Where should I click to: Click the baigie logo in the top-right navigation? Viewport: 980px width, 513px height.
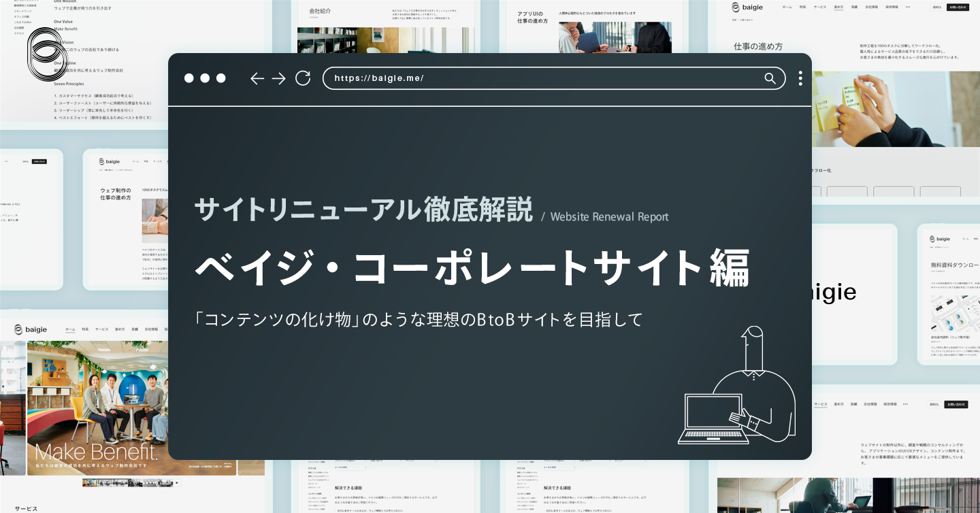click(747, 7)
